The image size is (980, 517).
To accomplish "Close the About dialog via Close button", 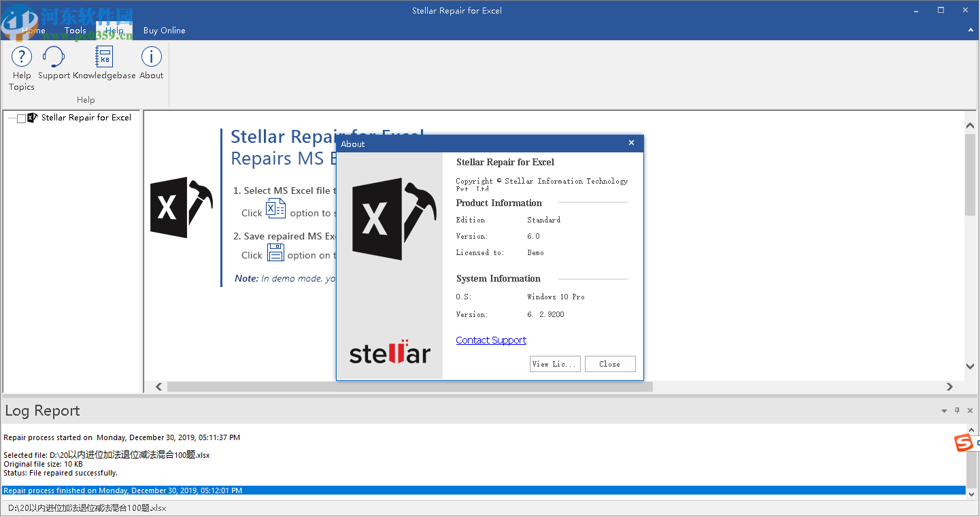I will pos(610,363).
